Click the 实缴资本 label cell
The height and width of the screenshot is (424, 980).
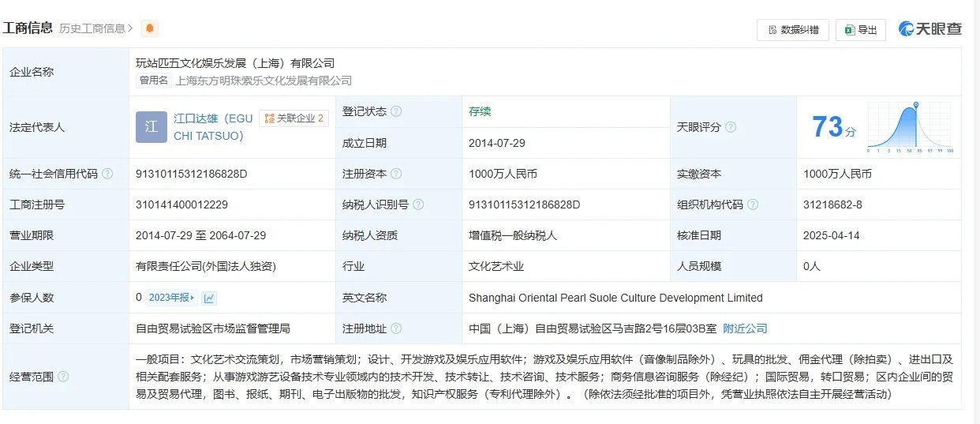(x=733, y=174)
